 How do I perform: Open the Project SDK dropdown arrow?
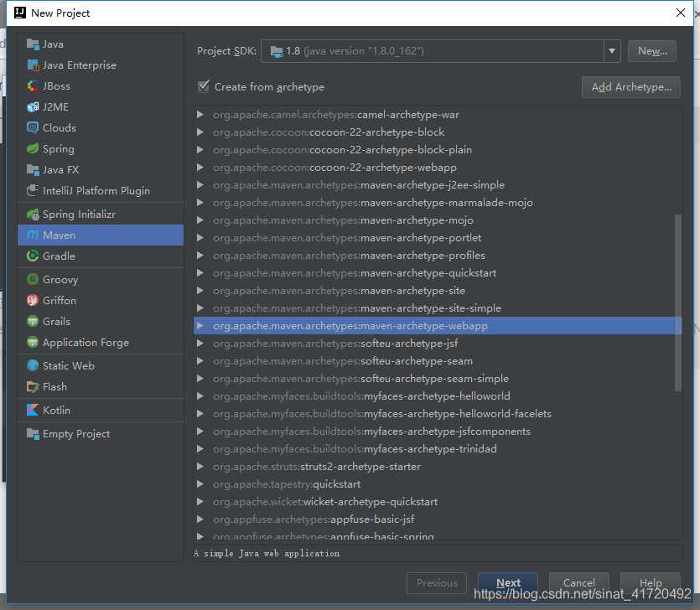(612, 51)
